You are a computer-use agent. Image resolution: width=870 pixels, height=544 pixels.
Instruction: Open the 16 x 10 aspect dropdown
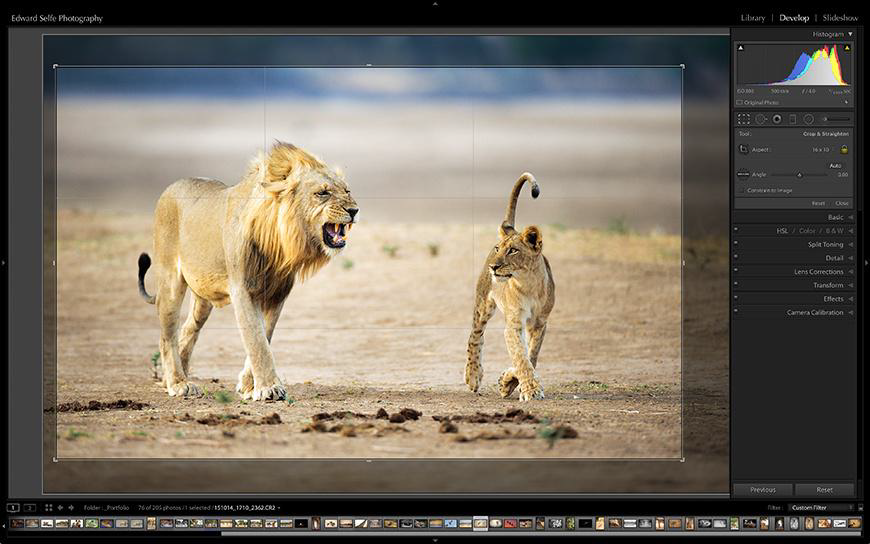coord(821,150)
